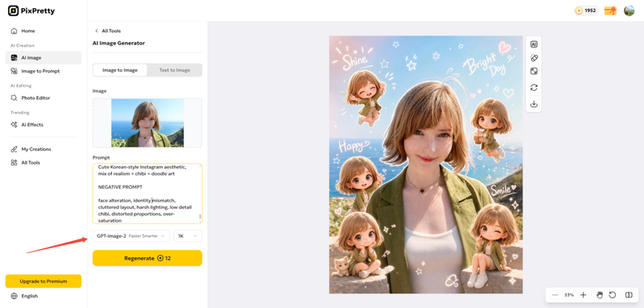
Task: Click the PixPretty logo
Action: (x=31, y=11)
